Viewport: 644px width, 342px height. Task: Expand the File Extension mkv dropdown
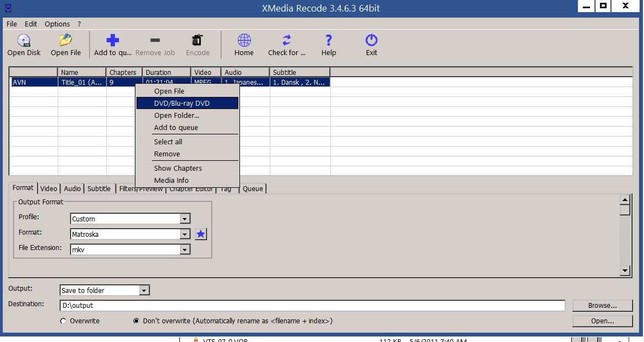coord(185,249)
